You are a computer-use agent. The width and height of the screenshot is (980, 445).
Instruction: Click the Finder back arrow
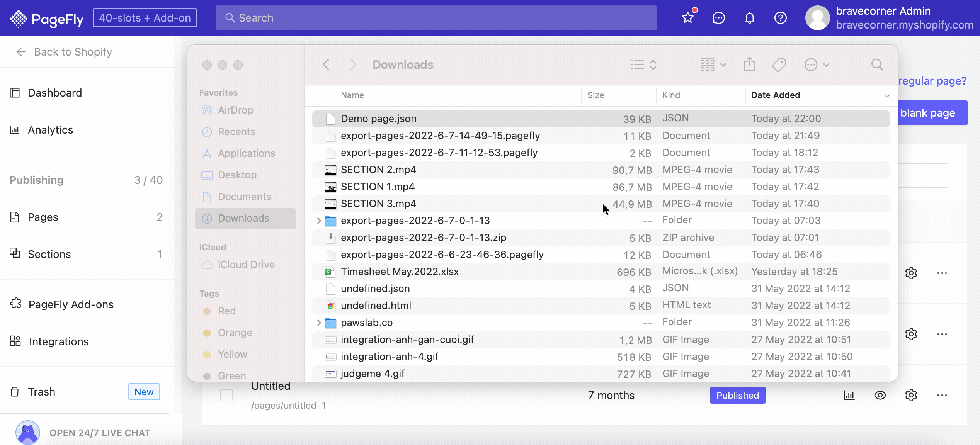pos(326,65)
